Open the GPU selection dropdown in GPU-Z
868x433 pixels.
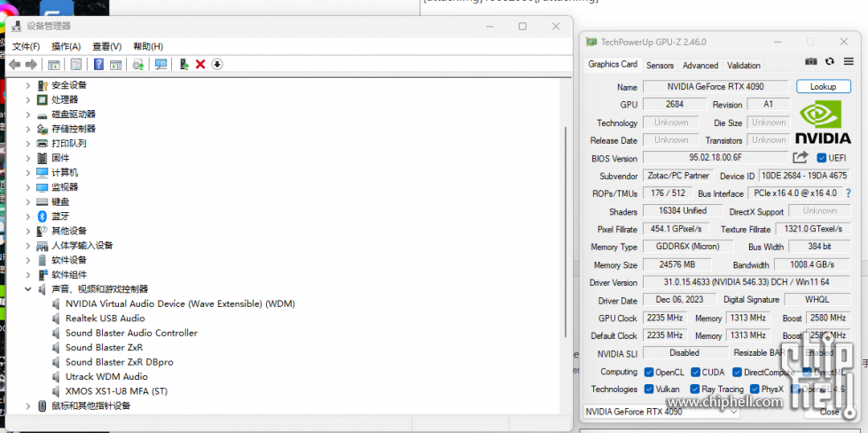click(x=661, y=412)
